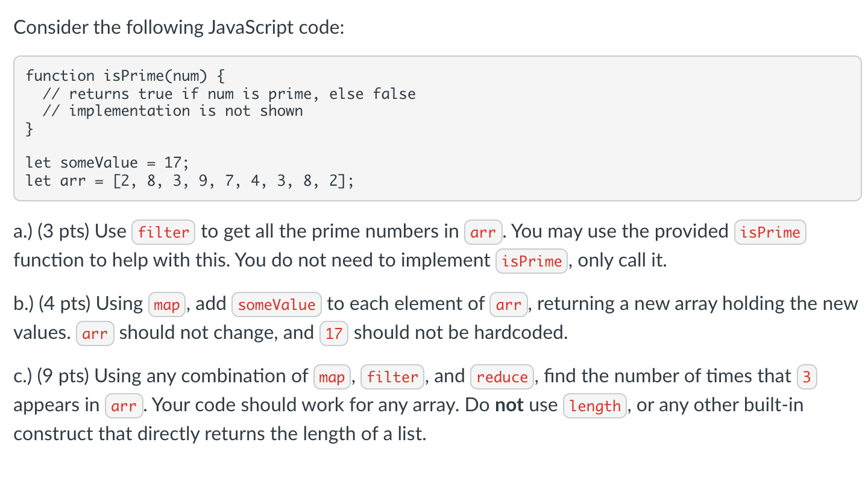
Task: Click the 'map' code tag in part b
Action: pyautogui.click(x=166, y=305)
